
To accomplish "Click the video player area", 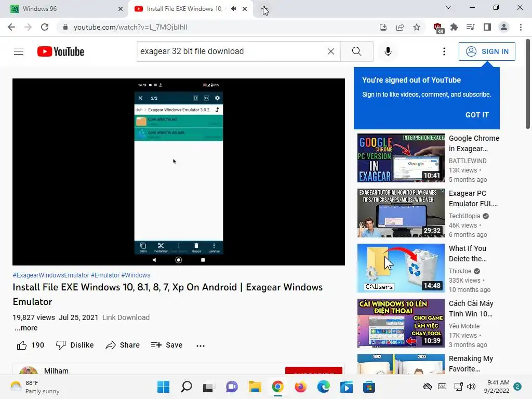I will click(179, 171).
